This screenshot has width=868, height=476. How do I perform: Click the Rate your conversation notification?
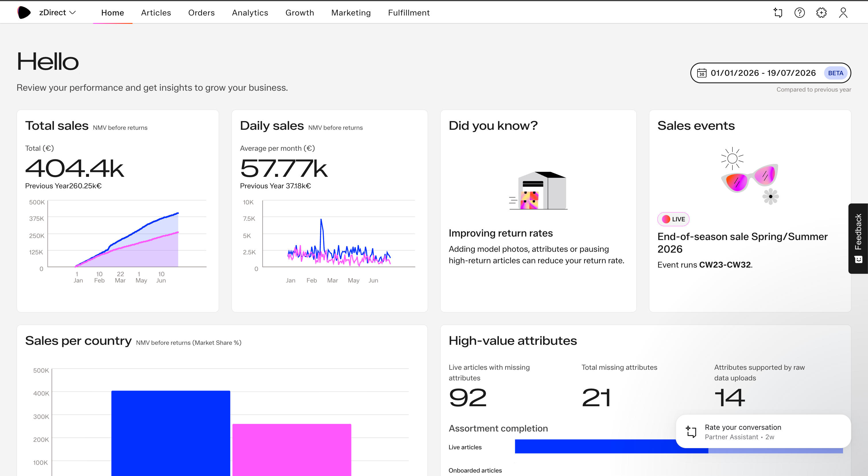click(763, 432)
